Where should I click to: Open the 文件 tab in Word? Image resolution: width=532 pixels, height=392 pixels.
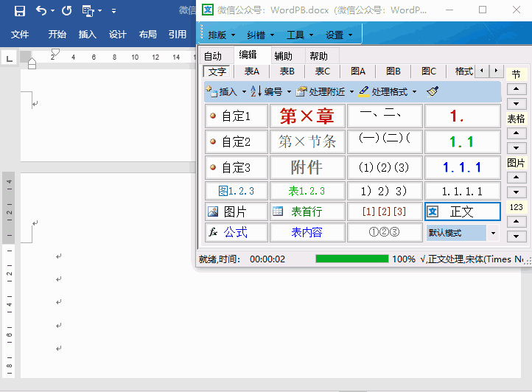pyautogui.click(x=20, y=35)
